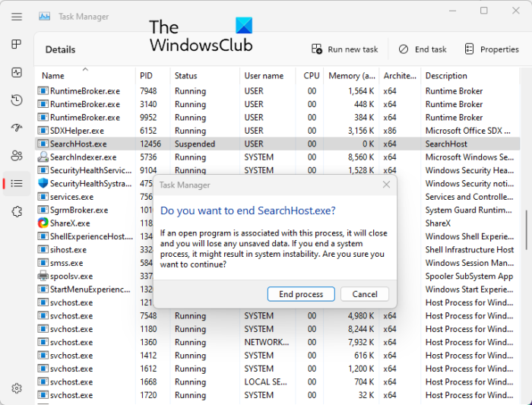Open Task Manager settings gear
Viewport: 532px width, 405px height.
pos(17,388)
